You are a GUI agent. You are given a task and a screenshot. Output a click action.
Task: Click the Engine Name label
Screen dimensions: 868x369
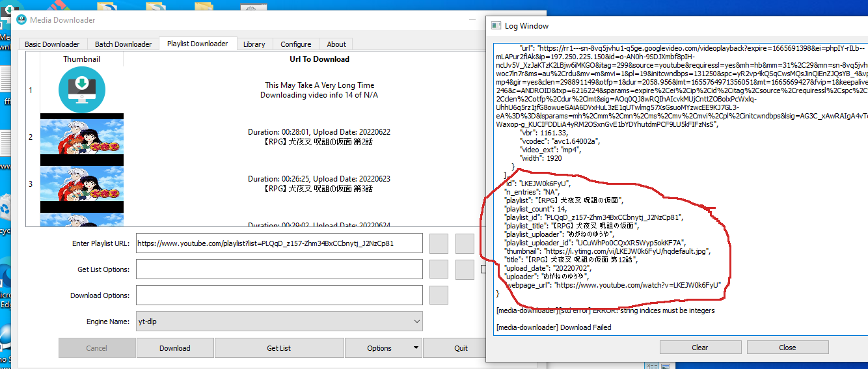107,321
